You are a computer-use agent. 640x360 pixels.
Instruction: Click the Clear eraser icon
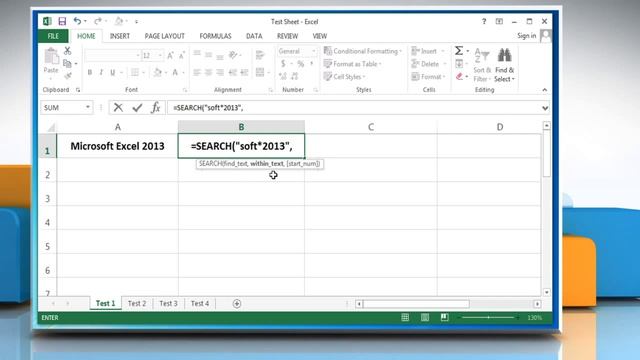click(x=459, y=76)
